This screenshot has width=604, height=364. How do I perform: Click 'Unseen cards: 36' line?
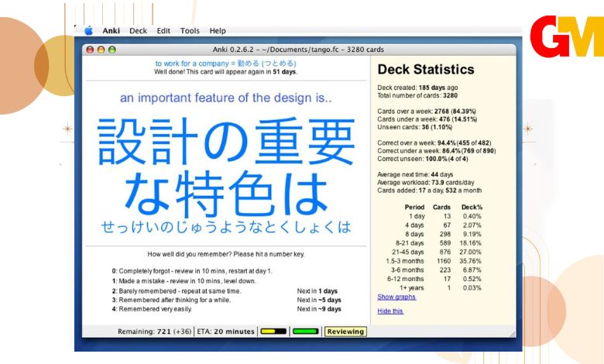415,127
